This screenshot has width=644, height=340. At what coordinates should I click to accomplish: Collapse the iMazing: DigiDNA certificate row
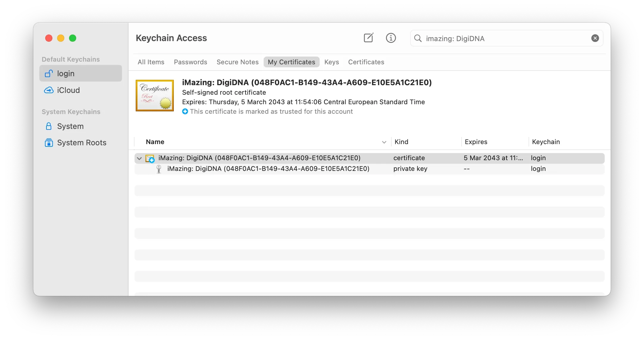coord(139,158)
